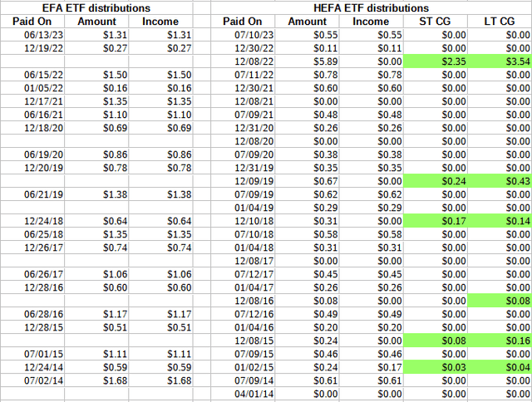Click the HEFA date cell 12/31/19
Viewport: 532px width, 402px height.
click(243, 168)
